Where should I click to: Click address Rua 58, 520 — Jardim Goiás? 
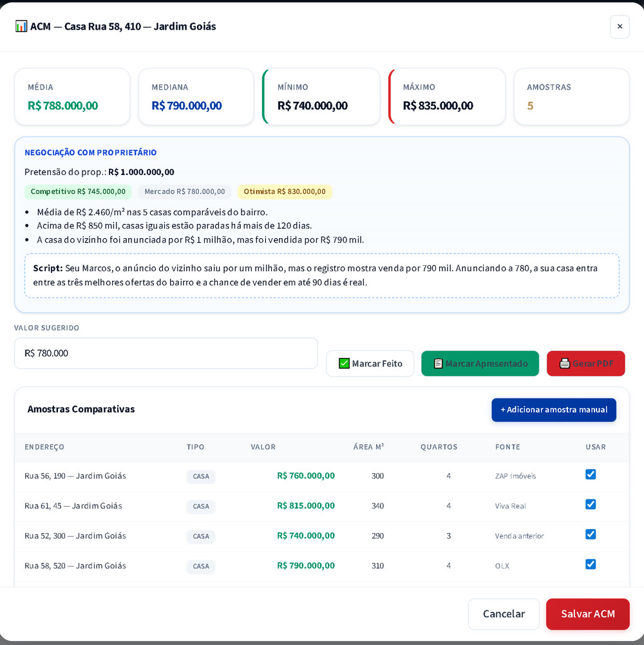point(75,566)
